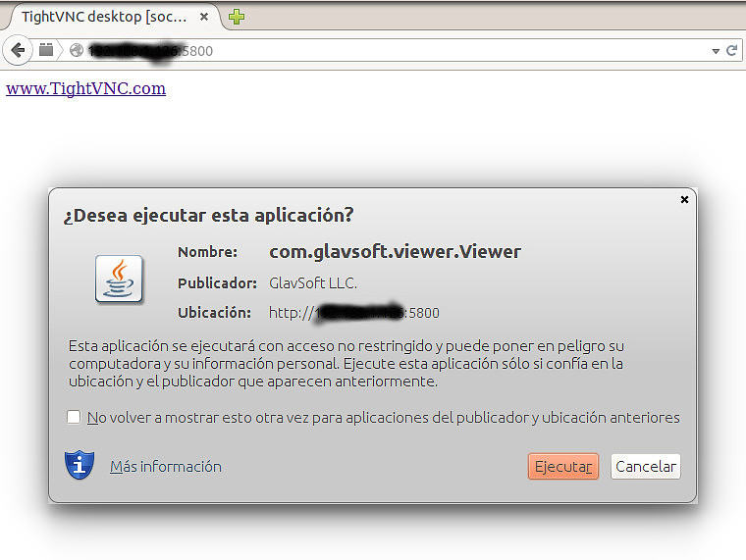Image resolution: width=746 pixels, height=560 pixels.
Task: Follow the www.TightVNC.com link
Action: coord(85,88)
